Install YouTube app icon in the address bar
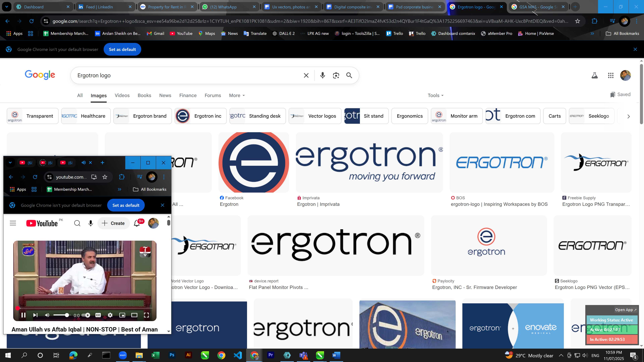 (94, 177)
